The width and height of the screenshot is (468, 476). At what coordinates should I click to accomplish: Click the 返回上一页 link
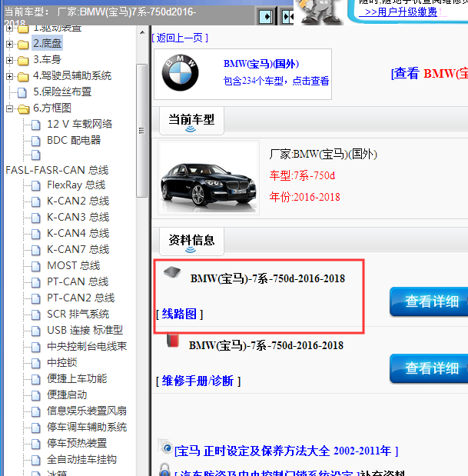click(180, 38)
